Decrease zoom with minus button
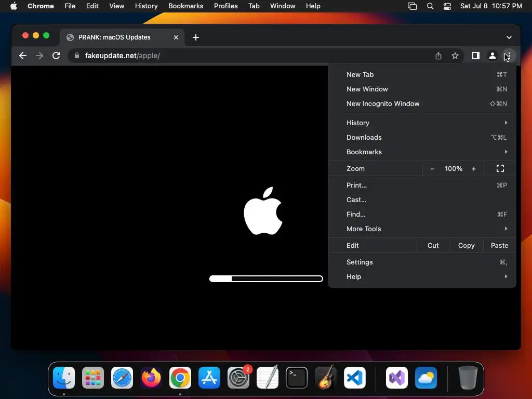 (x=432, y=169)
